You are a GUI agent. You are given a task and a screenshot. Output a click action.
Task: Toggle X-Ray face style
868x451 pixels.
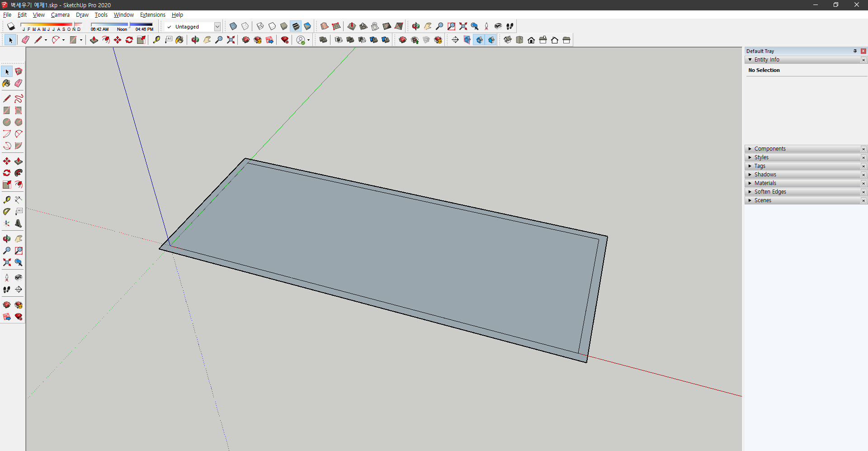(233, 26)
